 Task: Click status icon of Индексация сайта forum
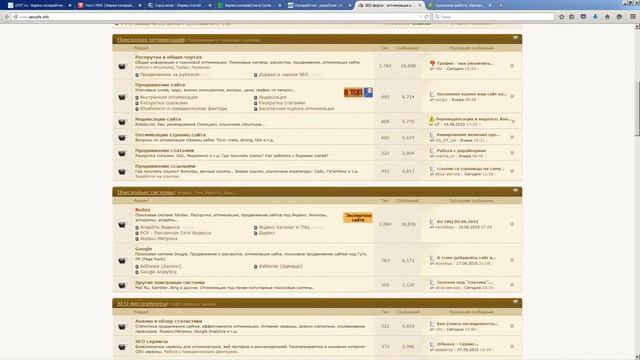[x=122, y=122]
